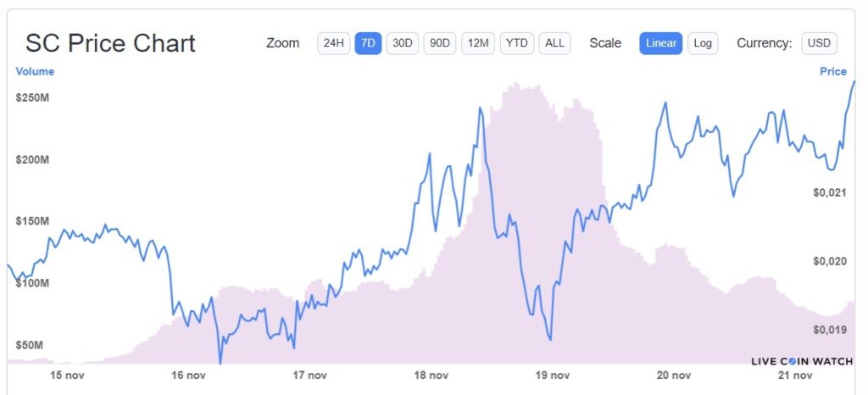Show the 12M price history
Viewport: 868px width, 395px height.
click(x=478, y=43)
